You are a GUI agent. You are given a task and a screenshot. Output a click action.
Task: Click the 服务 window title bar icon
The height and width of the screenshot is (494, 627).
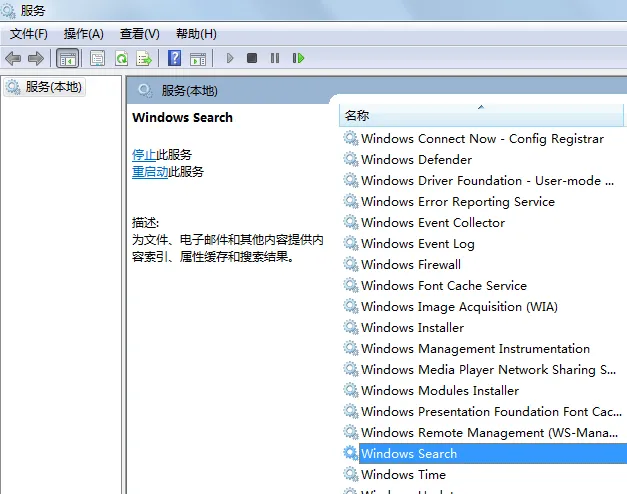[x=8, y=10]
